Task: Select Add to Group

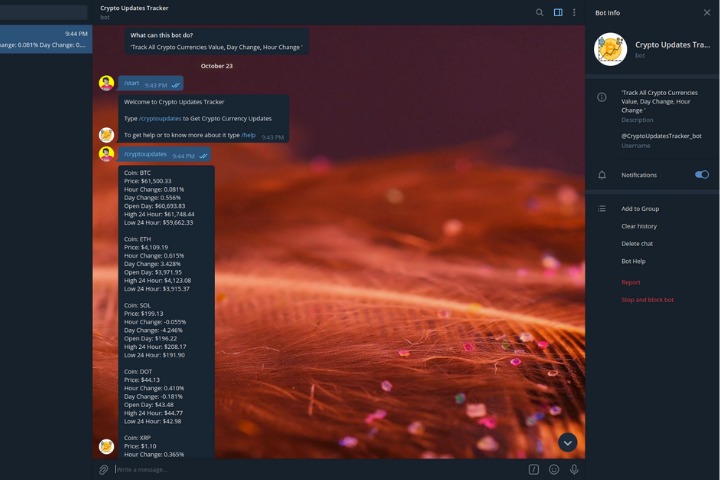Action: pyautogui.click(x=640, y=209)
